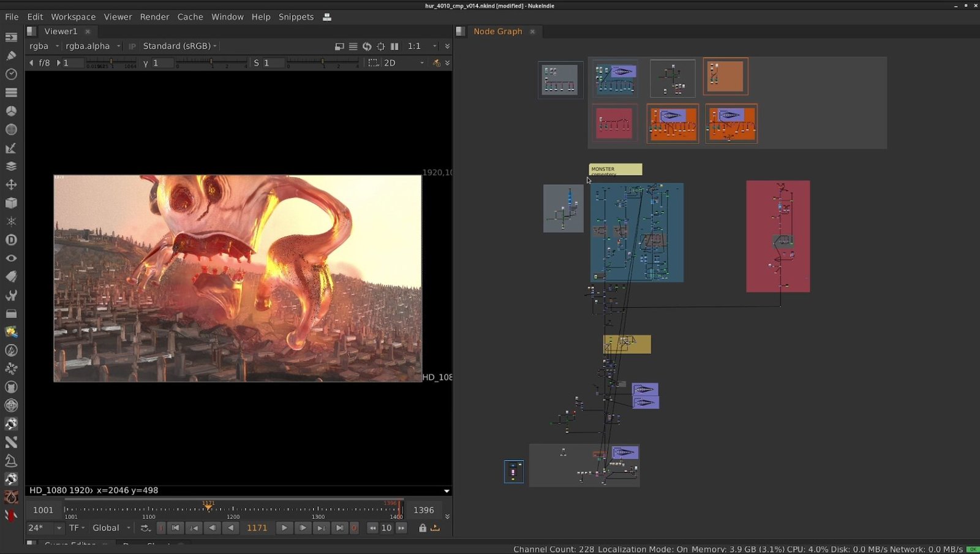This screenshot has width=980, height=554.
Task: Click the current frame field 1171
Action: (x=257, y=528)
